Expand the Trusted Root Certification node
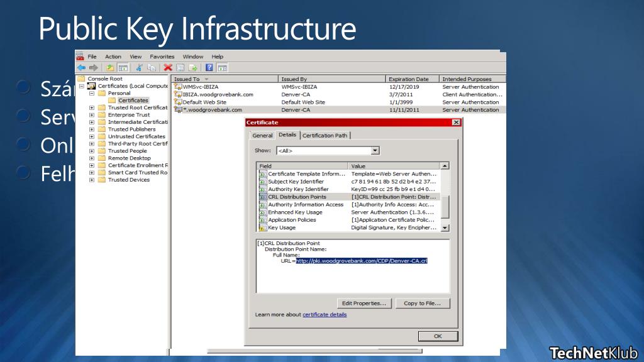The image size is (644, 362). [x=92, y=107]
